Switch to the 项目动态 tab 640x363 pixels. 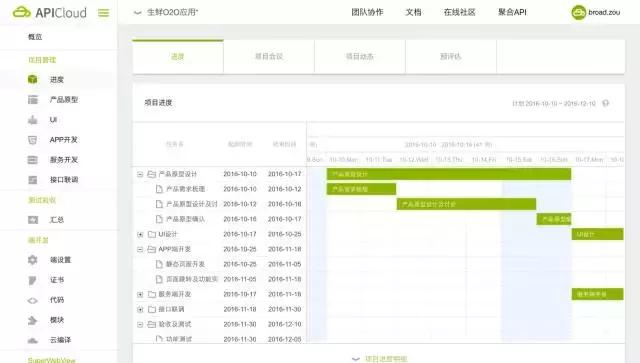click(x=360, y=56)
